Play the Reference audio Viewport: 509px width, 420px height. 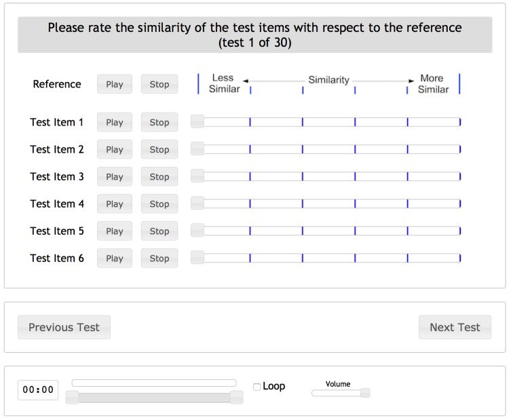115,84
